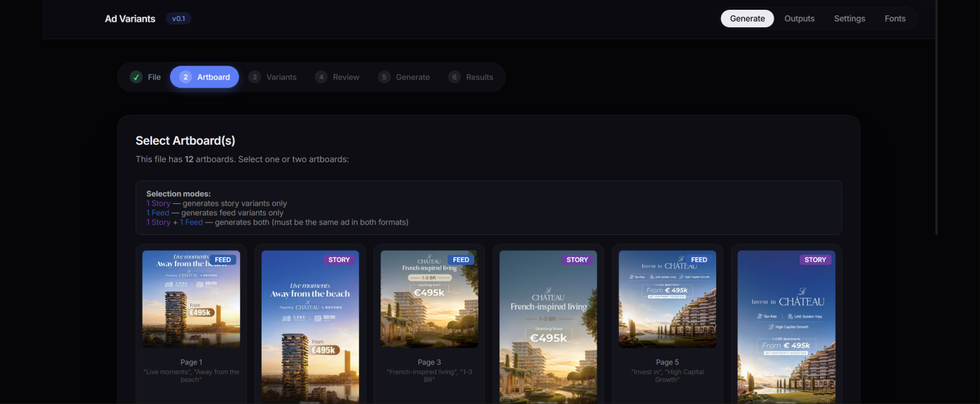Click the Ad Variants app title
Viewport: 980px width, 404px height.
point(130,19)
